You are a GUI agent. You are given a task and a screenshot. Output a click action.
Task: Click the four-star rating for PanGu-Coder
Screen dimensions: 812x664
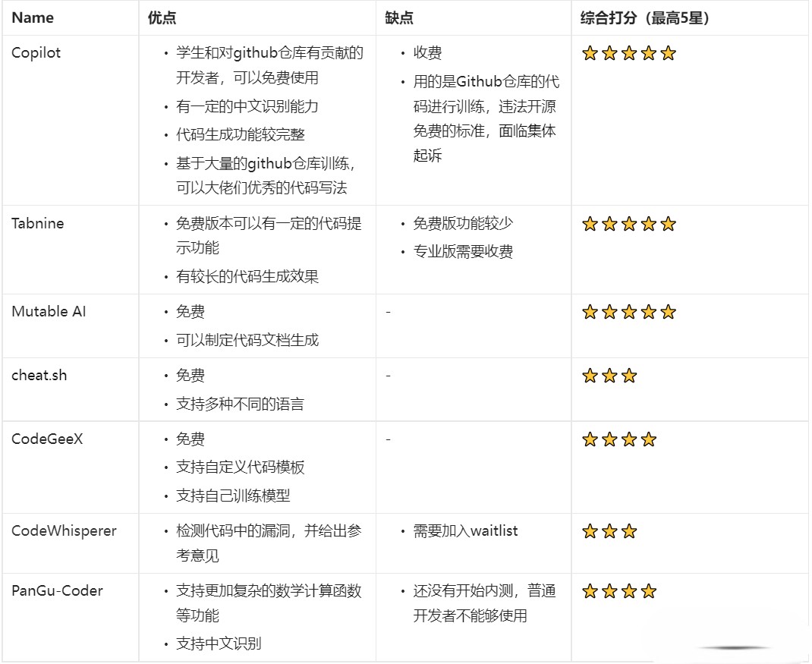pyautogui.click(x=619, y=591)
